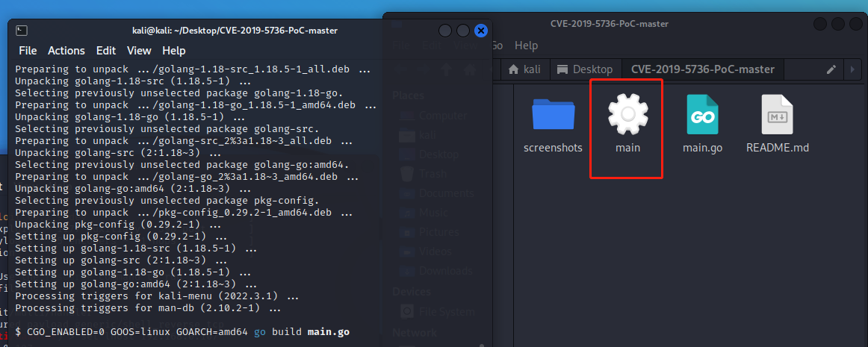Click terminal title kali@kali path
This screenshot has height=347, width=868.
point(235,31)
